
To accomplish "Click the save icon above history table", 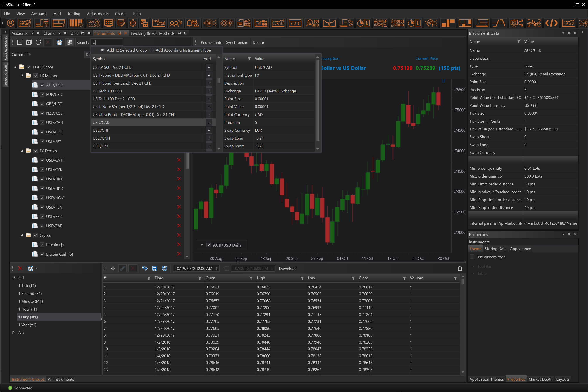I will (155, 268).
